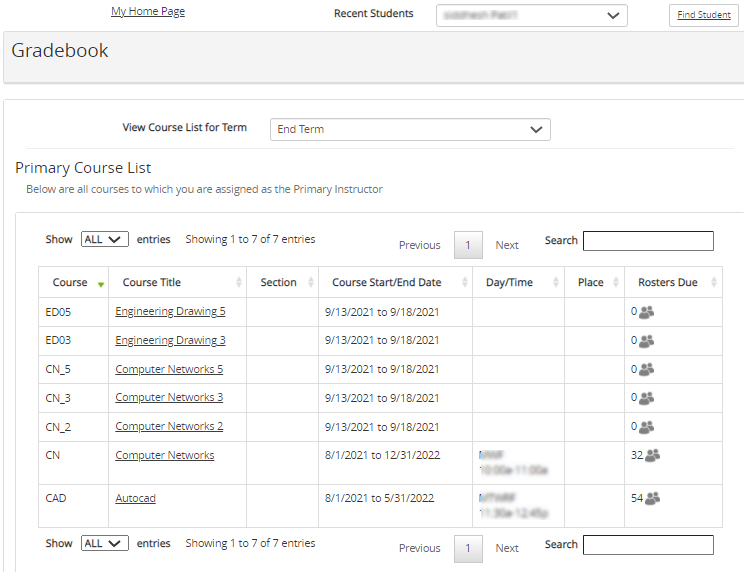Open roster icon for Computer Networks 2

coord(646,427)
